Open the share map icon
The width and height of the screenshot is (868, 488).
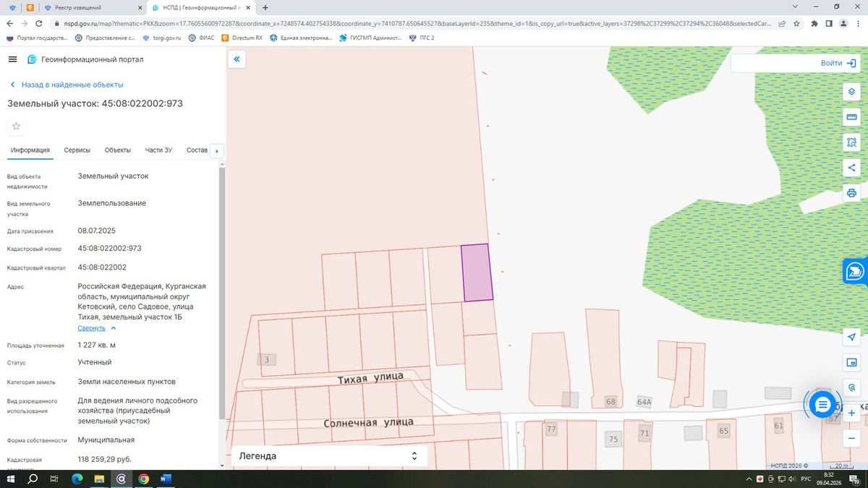click(851, 168)
